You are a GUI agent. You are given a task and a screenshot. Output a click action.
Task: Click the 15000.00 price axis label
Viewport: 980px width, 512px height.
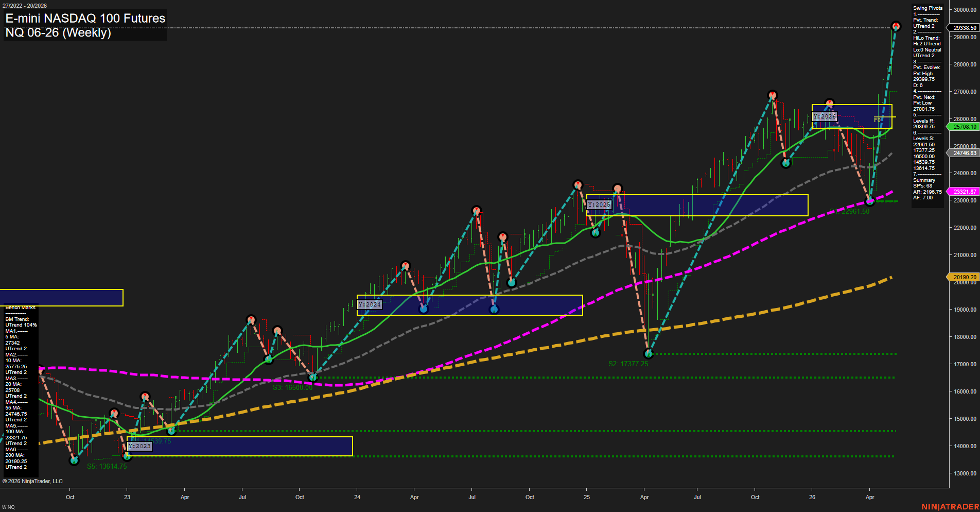965,419
